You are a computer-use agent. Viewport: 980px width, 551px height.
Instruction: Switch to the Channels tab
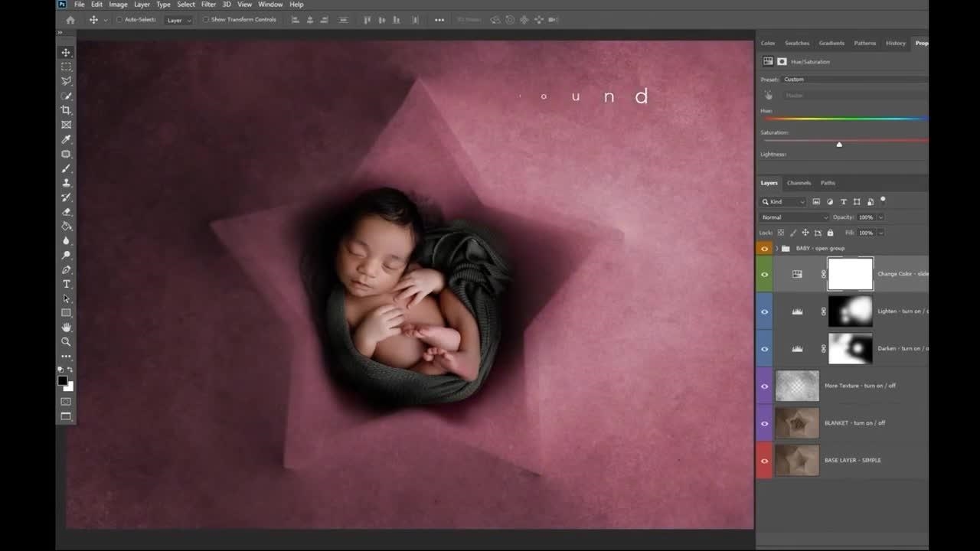click(x=799, y=183)
